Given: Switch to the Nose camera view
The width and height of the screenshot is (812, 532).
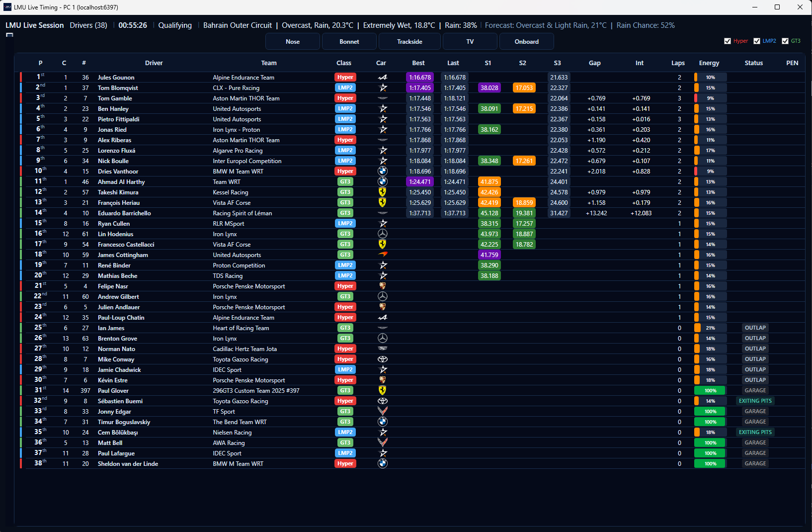Looking at the screenshot, I should click(293, 42).
